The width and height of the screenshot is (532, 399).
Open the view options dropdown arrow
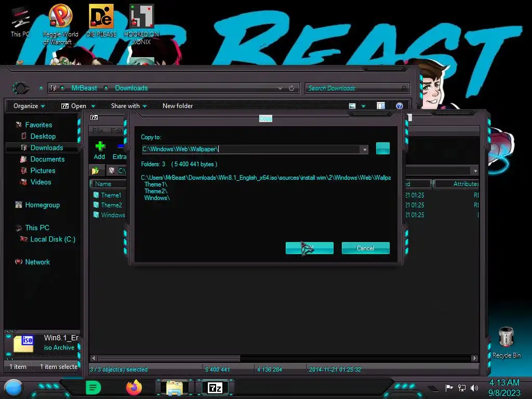click(x=363, y=106)
